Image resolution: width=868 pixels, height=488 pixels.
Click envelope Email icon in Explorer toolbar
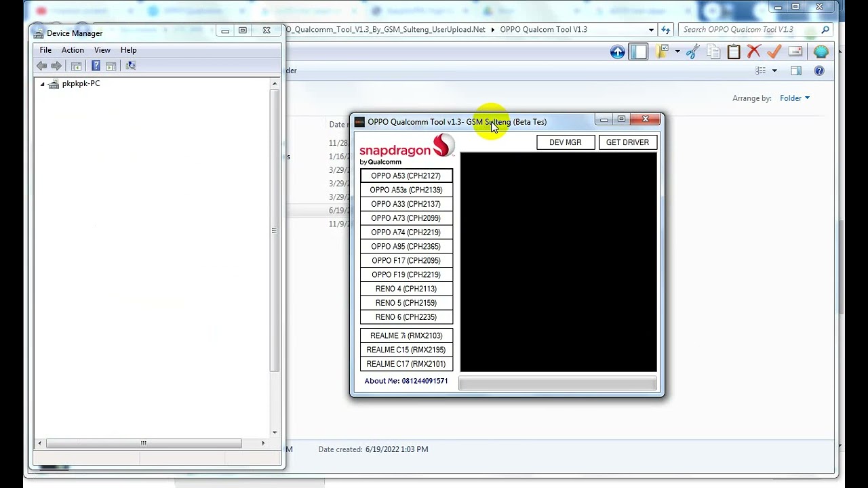796,52
